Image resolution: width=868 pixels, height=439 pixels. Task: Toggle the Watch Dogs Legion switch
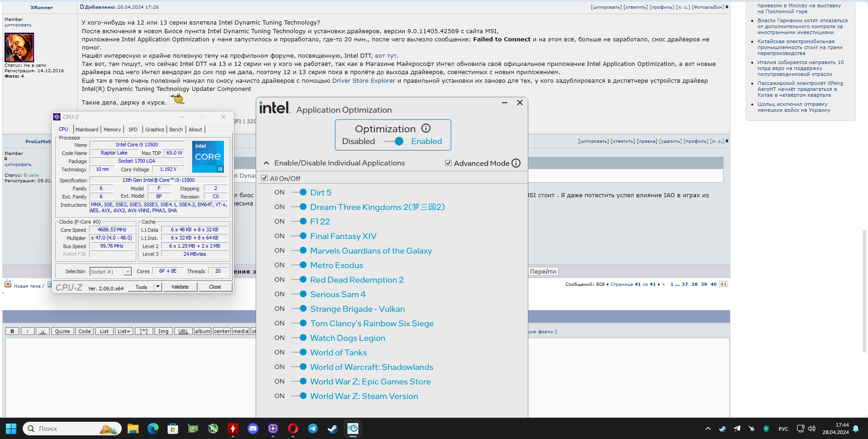click(299, 338)
